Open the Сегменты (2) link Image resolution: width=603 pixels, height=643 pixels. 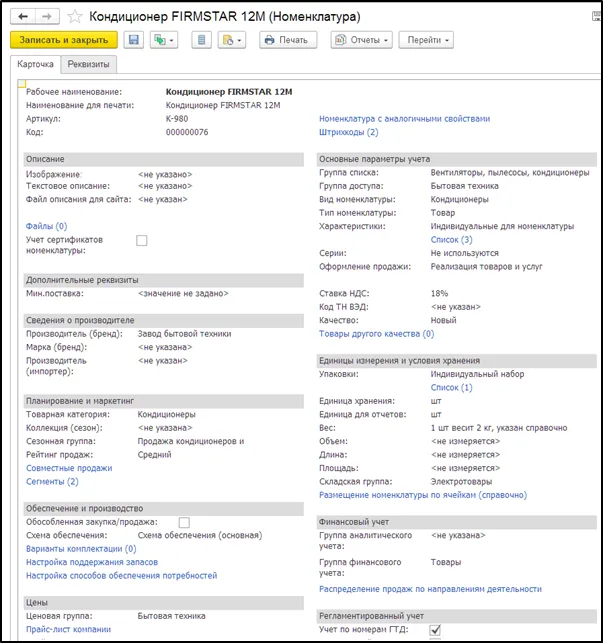(x=52, y=481)
